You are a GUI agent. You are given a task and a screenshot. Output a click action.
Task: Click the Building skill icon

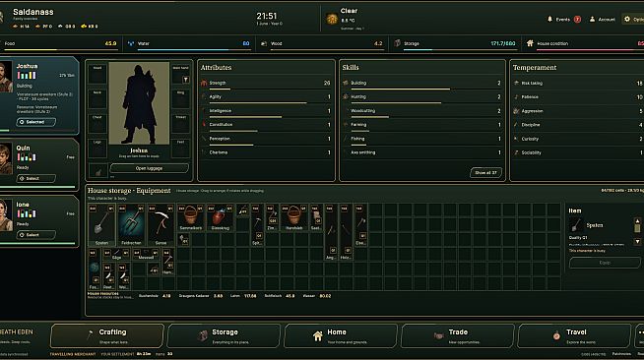tap(346, 83)
